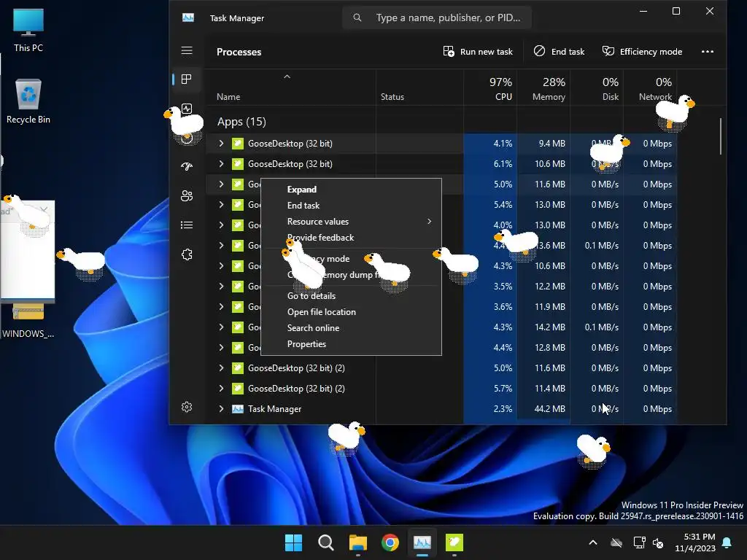747x560 pixels.
Task: Click the Efficiency mode toolbar button
Action: 642,52
